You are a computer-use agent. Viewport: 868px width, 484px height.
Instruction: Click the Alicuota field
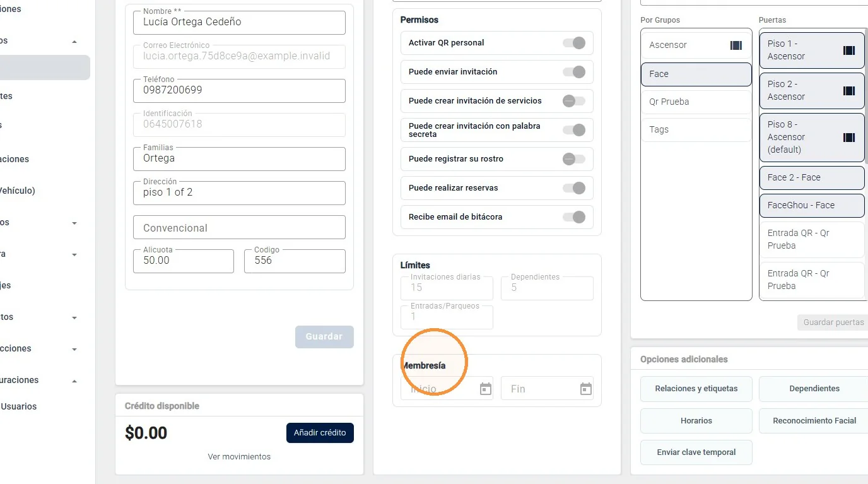coord(184,261)
